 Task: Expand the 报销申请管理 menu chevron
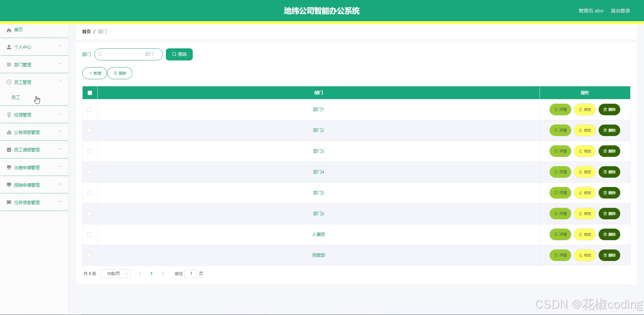60,184
